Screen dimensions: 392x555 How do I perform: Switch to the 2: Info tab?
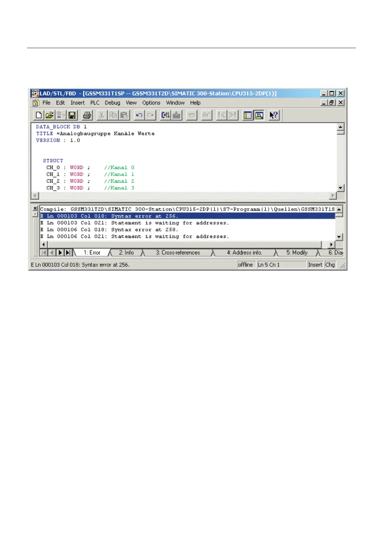click(x=126, y=253)
